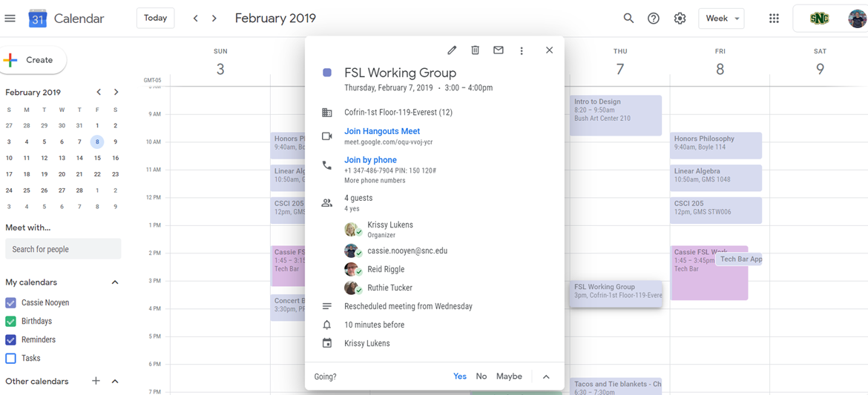Delete the event with trash icon
Image resolution: width=868 pixels, height=395 pixels.
click(475, 50)
